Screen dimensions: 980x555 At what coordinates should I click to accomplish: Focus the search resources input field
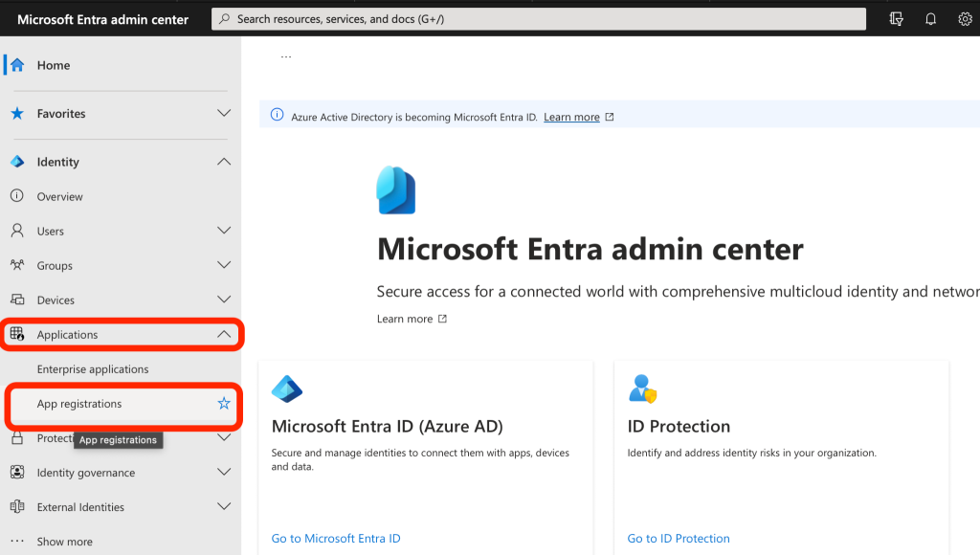[x=539, y=19]
